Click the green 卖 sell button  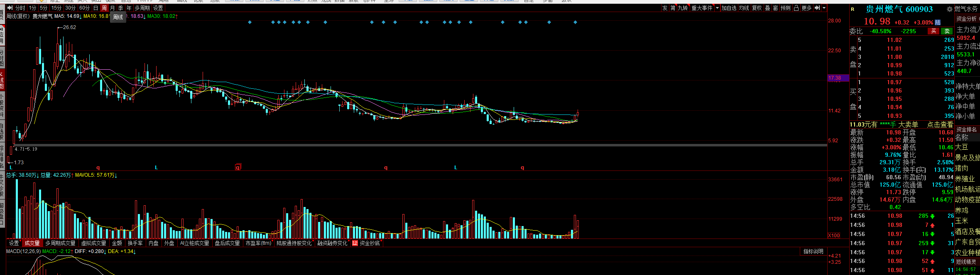[947, 31]
